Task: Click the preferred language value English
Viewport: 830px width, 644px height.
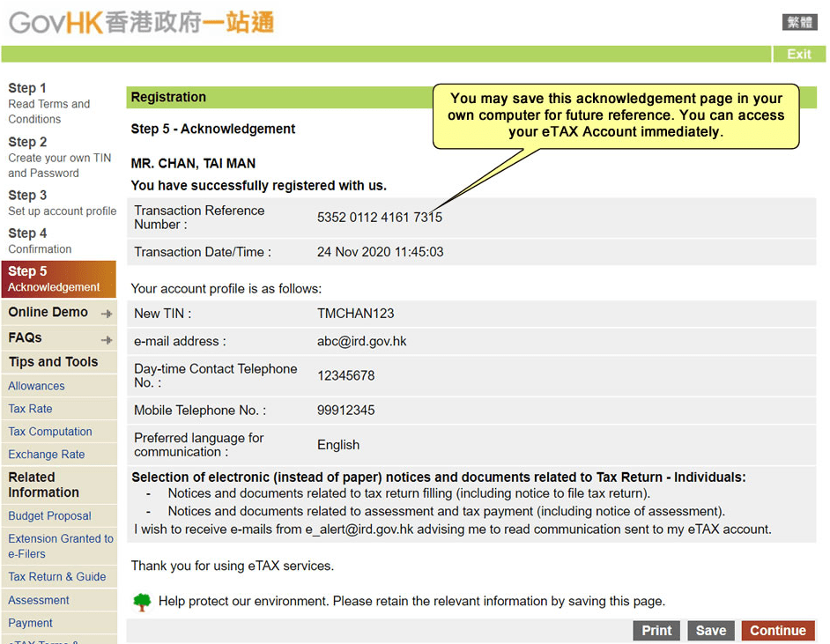Action: (338, 445)
